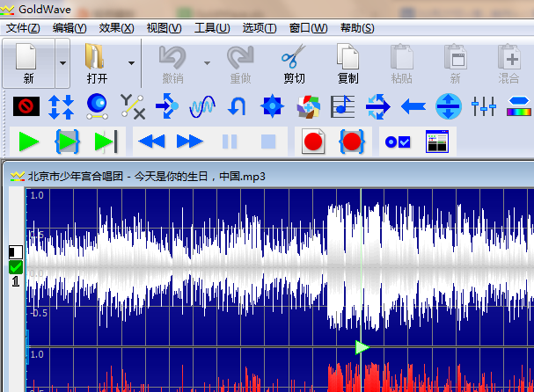Click the Reverse effect U-turn arrow icon
This screenshot has width=534, height=392.
click(x=237, y=107)
